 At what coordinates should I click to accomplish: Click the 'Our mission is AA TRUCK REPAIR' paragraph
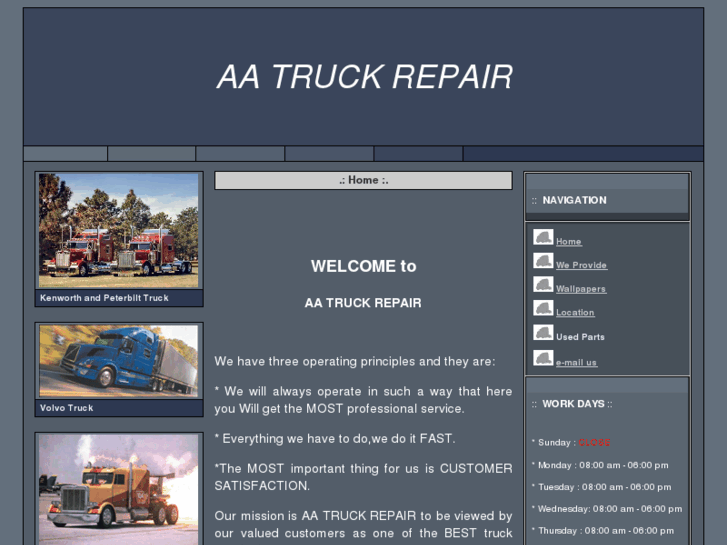[364, 525]
